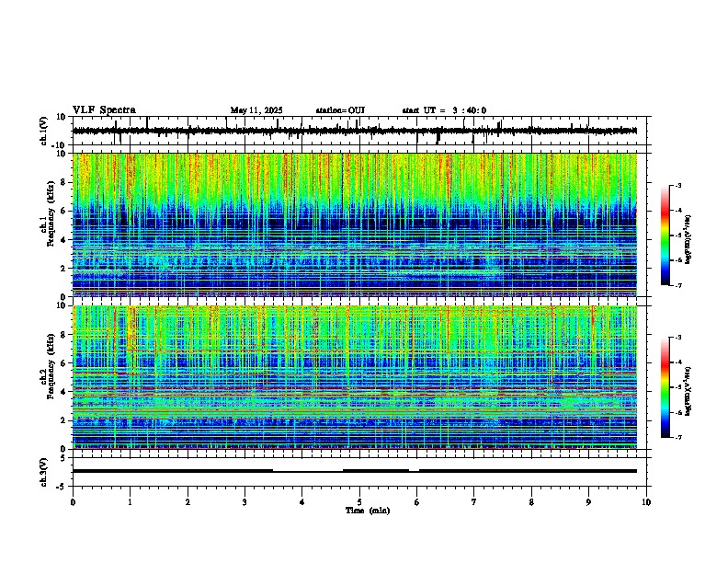The image size is (728, 563).
Task: Click time axis tick label "6"
Action: (416, 502)
